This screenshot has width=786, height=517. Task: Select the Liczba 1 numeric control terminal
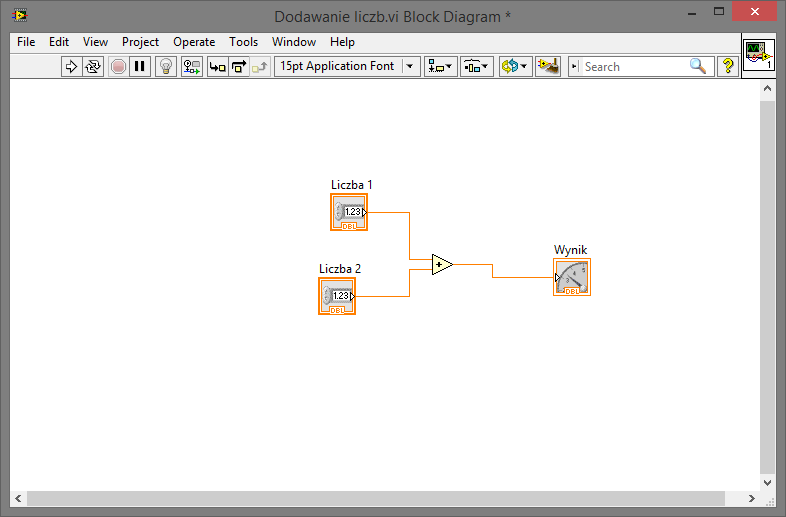point(349,212)
